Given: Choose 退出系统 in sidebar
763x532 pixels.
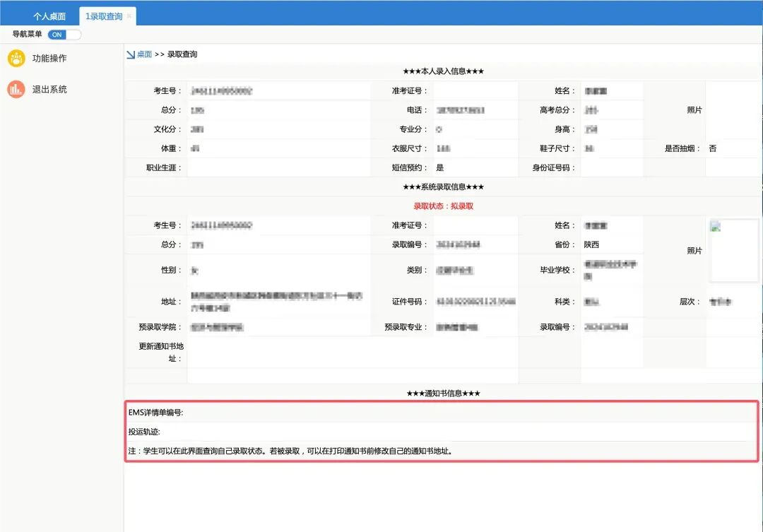Looking at the screenshot, I should (49, 90).
